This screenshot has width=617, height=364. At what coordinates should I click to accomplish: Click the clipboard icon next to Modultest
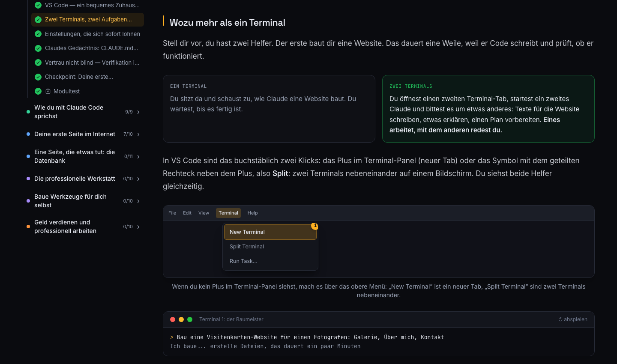tap(48, 91)
